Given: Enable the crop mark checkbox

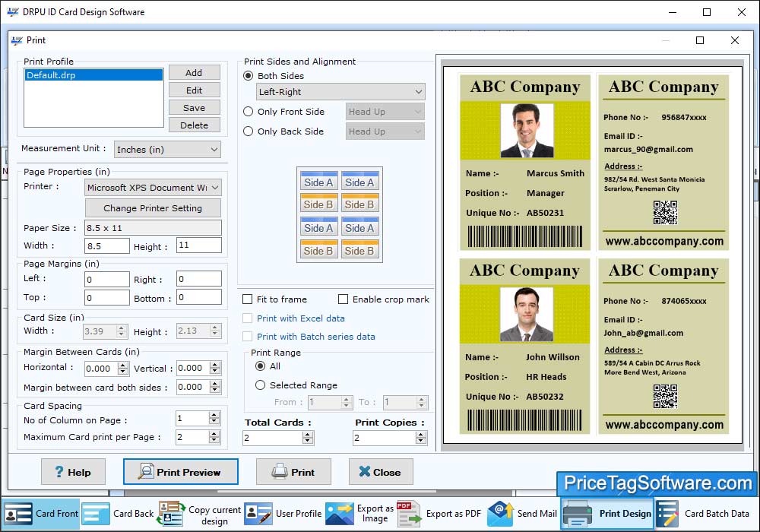Looking at the screenshot, I should point(344,299).
